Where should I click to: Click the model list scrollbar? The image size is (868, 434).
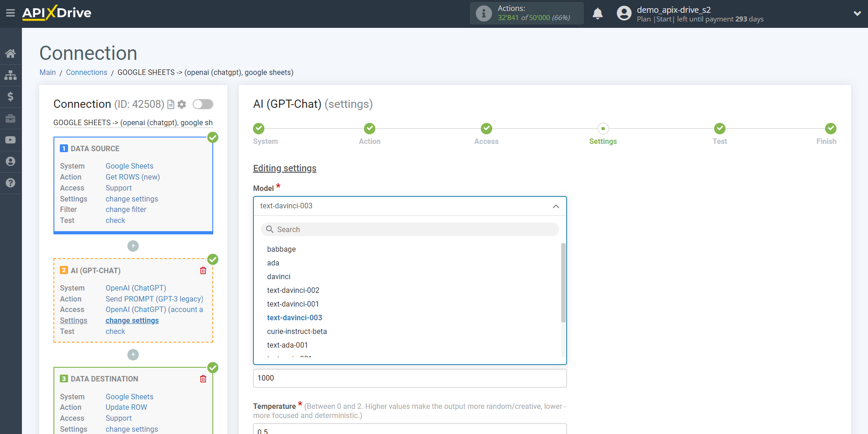click(x=563, y=283)
